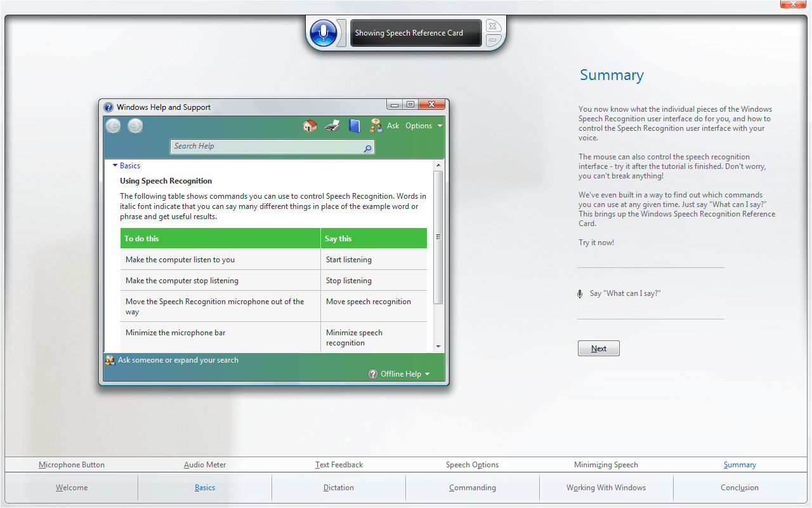The image size is (812, 508).
Task: Open the Minimizing Speech lesson tab
Action: tap(606, 465)
